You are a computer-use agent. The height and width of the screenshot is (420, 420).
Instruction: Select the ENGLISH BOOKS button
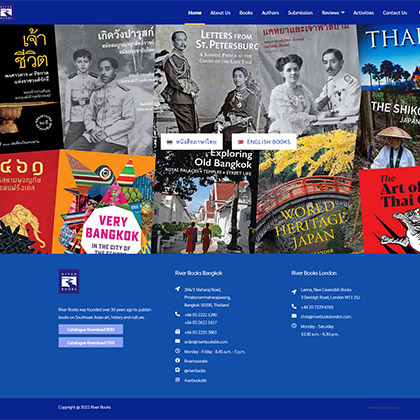click(264, 142)
